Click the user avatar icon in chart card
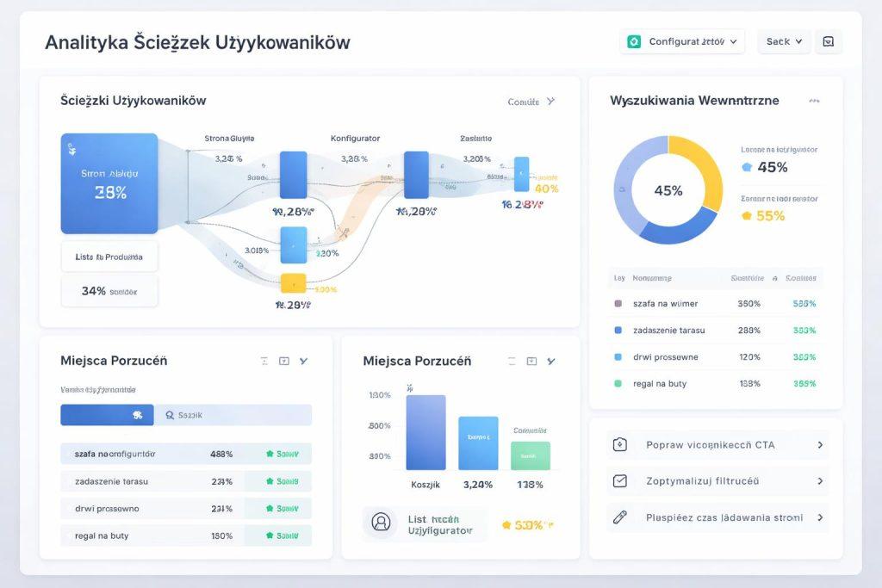 (x=380, y=522)
